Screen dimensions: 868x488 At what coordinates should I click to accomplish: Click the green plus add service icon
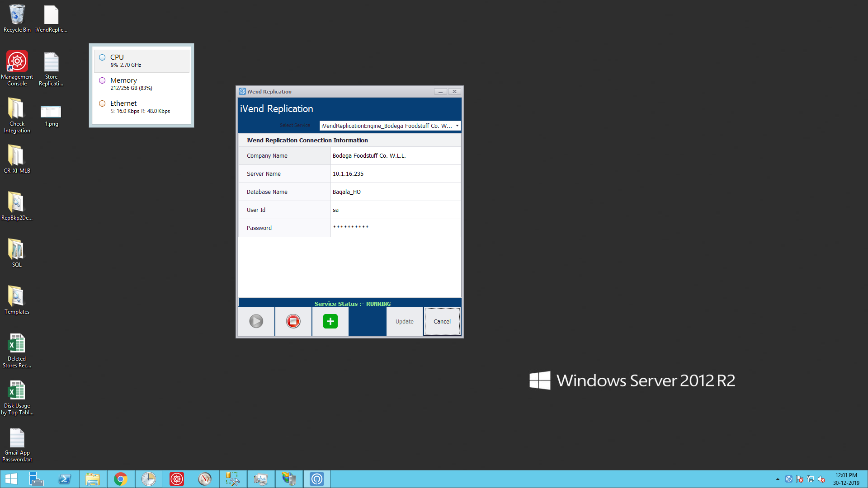[x=330, y=321]
